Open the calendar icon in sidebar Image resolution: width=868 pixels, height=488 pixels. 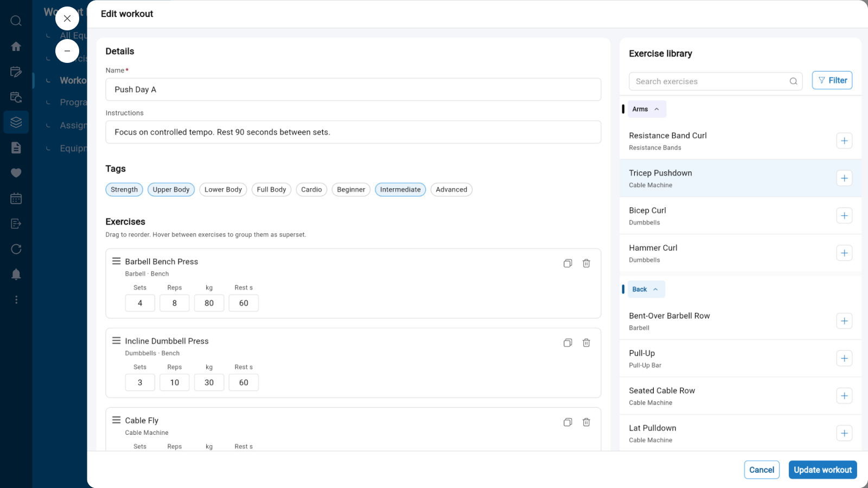coord(16,198)
